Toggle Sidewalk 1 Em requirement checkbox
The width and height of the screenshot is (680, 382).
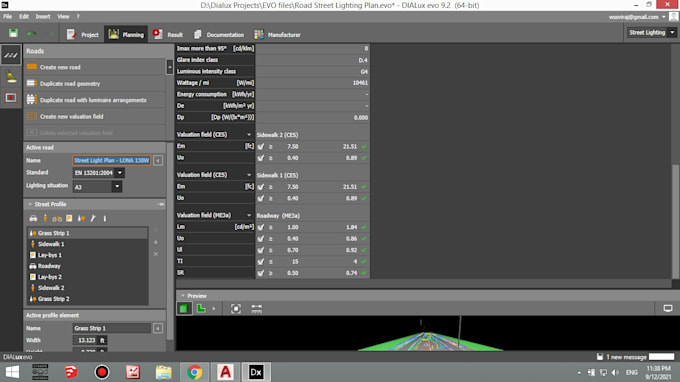pyautogui.click(x=261, y=187)
